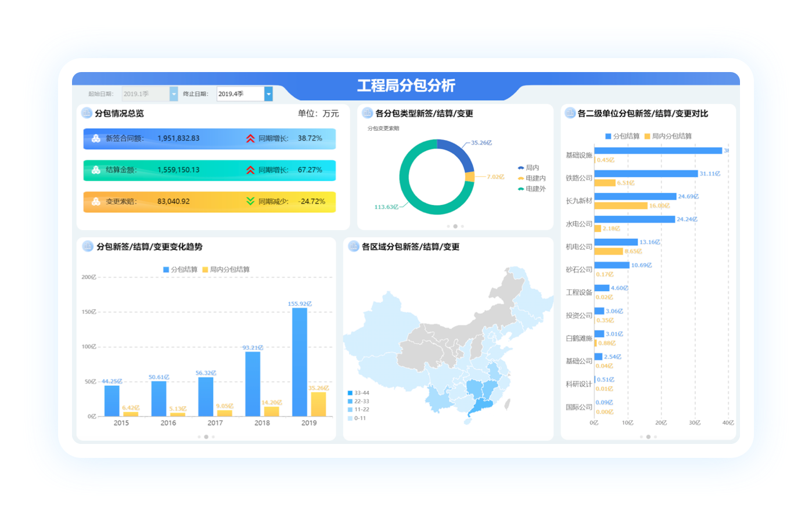Viewport: 812px width, 516px height.
Task: Click the icon next to 各区域分包新签/结算/变更
Action: pyautogui.click(x=353, y=246)
